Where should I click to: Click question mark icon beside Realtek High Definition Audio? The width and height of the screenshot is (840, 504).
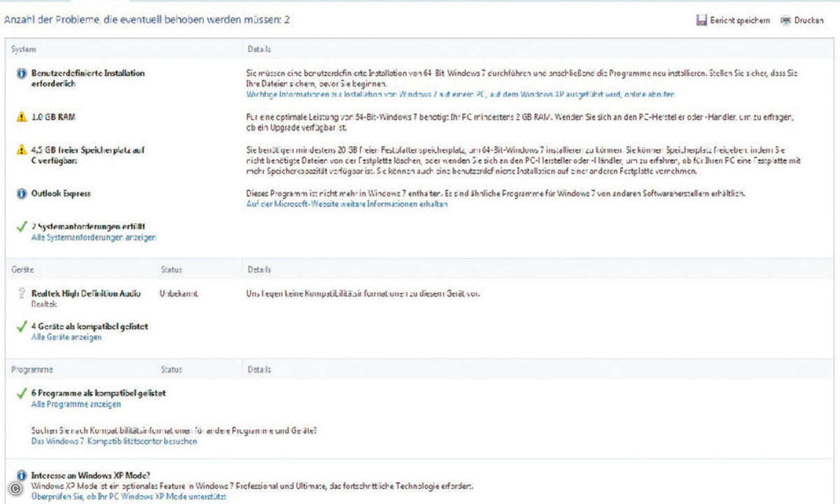(21, 295)
